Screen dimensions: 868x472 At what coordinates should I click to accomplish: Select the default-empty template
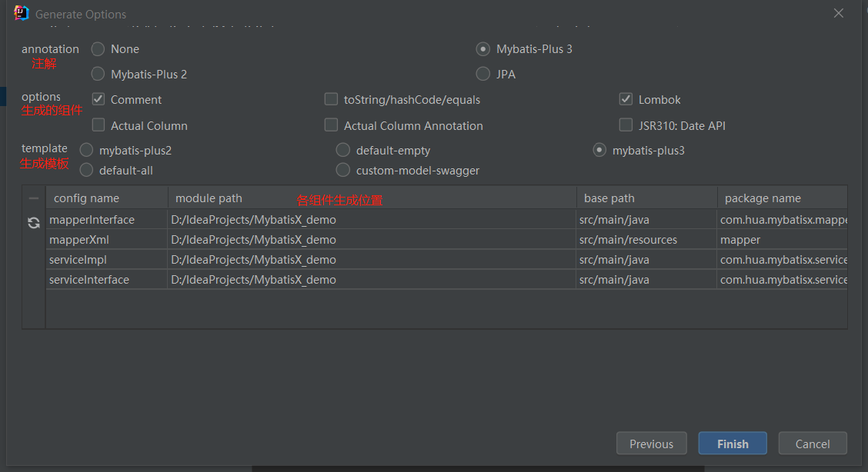click(342, 150)
